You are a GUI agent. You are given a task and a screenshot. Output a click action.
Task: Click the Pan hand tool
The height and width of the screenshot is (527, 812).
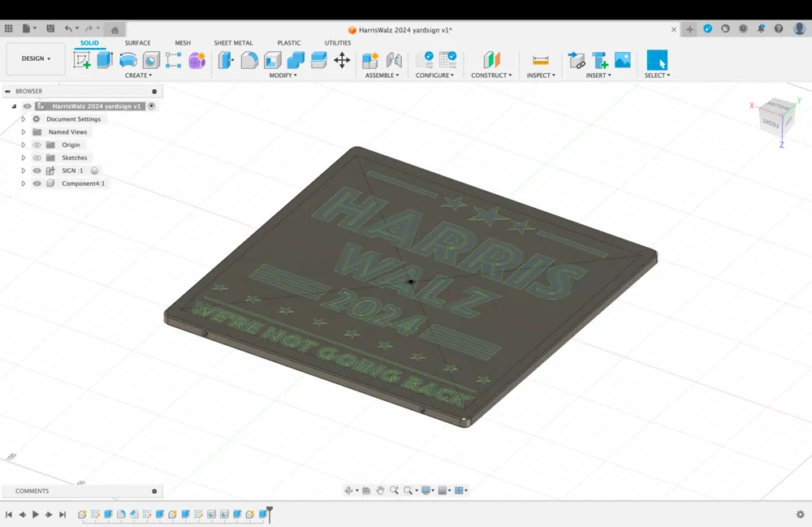point(380,490)
